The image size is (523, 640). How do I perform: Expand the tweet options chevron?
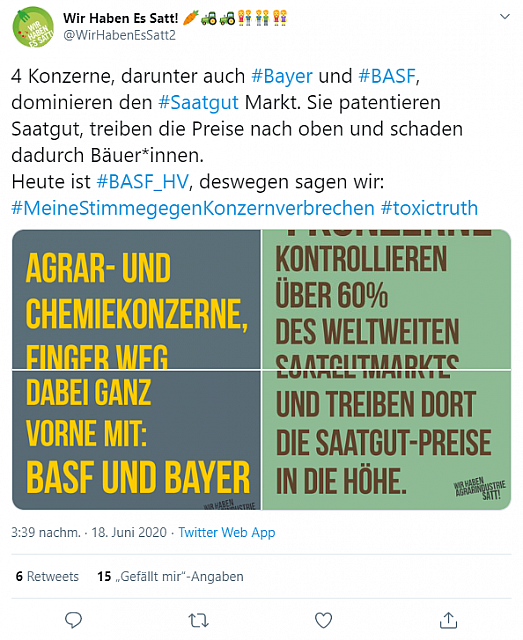505,17
